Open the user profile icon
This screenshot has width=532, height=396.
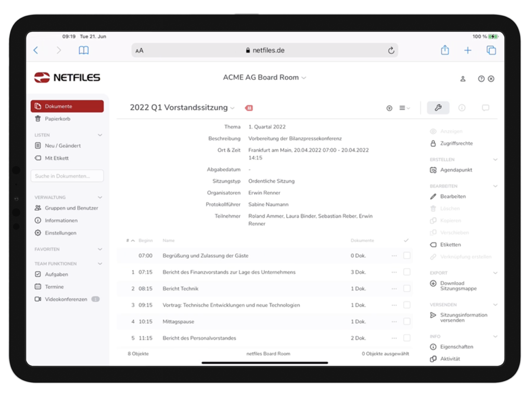tap(463, 79)
